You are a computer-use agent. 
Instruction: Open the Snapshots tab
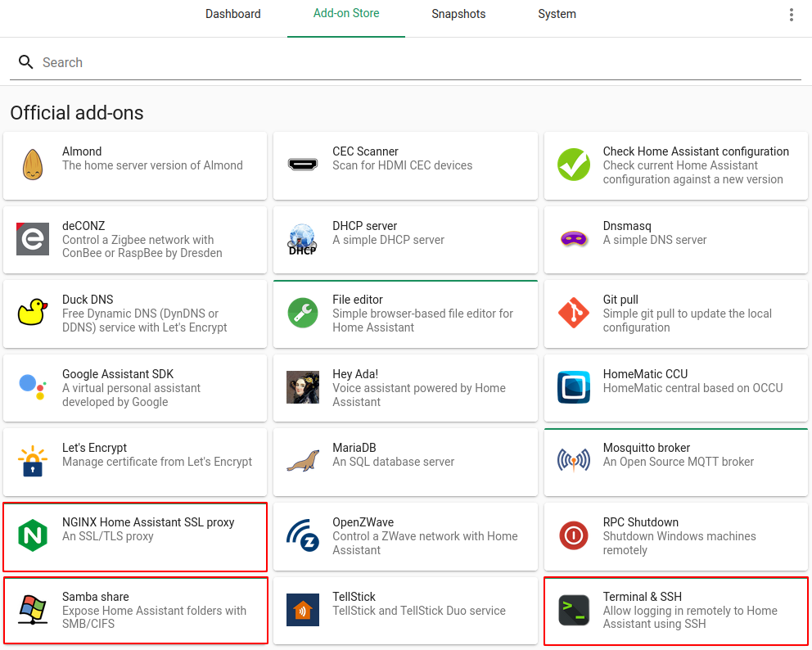click(x=458, y=14)
